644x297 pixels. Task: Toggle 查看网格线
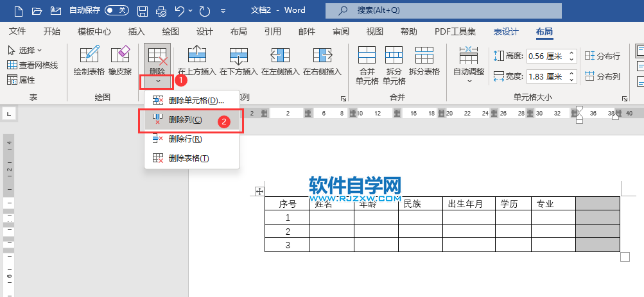click(33, 65)
